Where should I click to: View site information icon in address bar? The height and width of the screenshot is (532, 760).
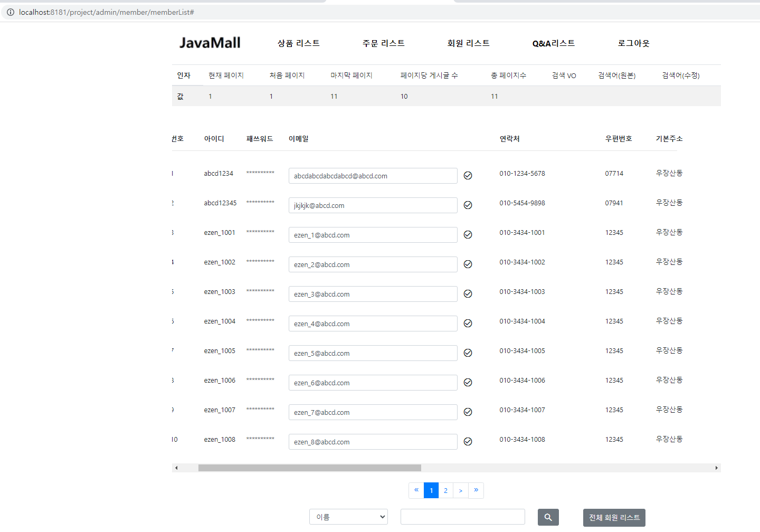10,12
